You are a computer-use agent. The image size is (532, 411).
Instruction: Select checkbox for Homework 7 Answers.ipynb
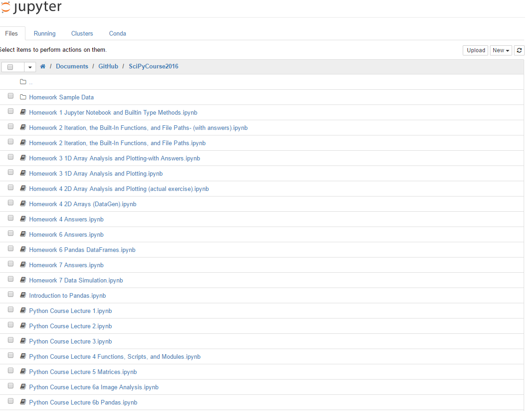[x=11, y=264]
